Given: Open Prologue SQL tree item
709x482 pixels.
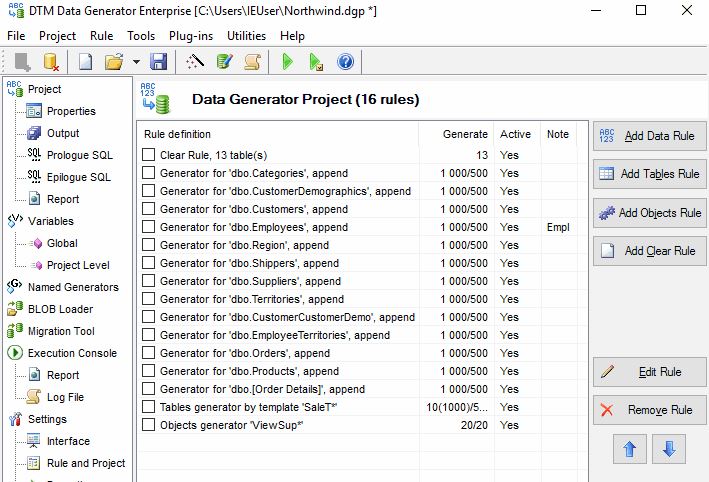Looking at the screenshot, I should click(80, 155).
